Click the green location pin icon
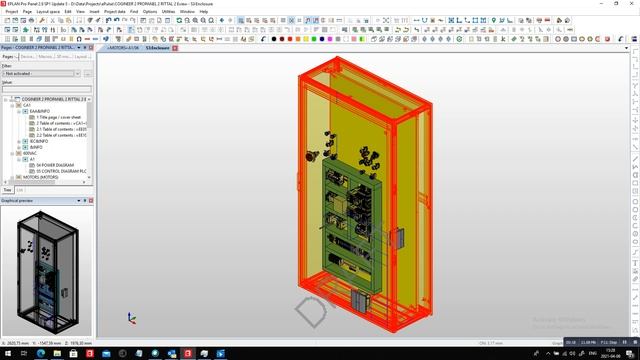Screen dimensions: 640x360 click(493, 20)
